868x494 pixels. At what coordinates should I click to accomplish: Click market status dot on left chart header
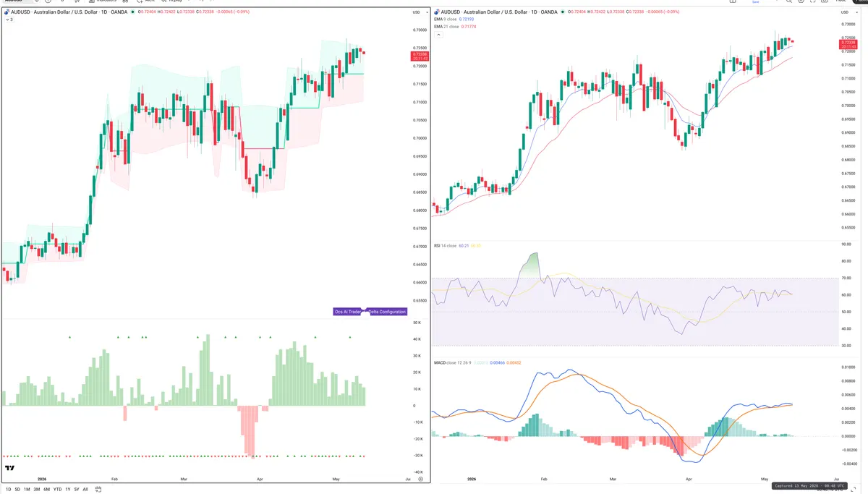coord(132,12)
